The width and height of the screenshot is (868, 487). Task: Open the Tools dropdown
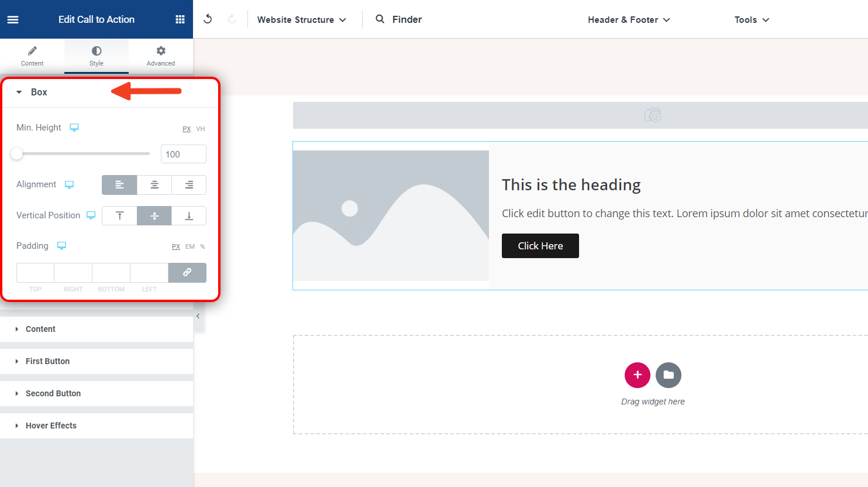pos(752,19)
